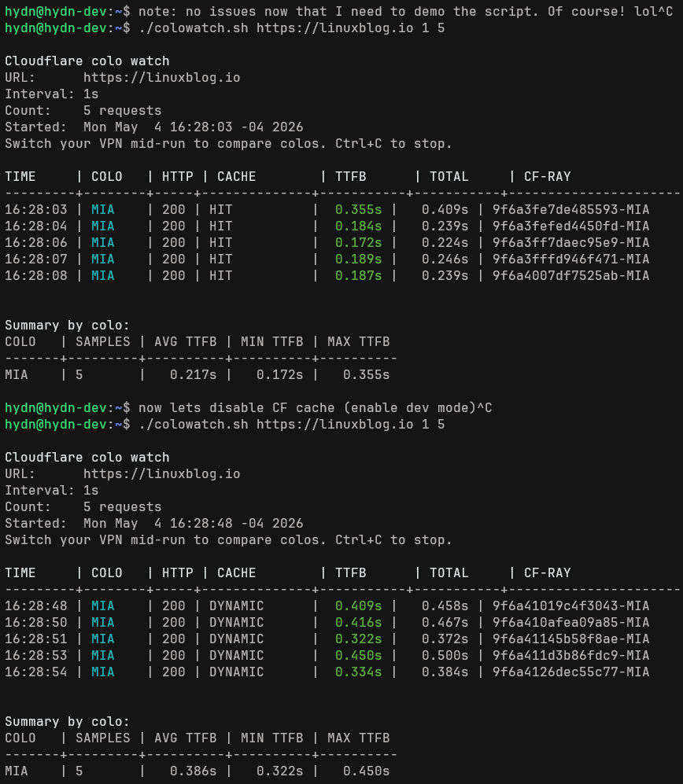The width and height of the screenshot is (683, 784).
Task: Click the TOTAL value 0.467s
Action: click(445, 623)
